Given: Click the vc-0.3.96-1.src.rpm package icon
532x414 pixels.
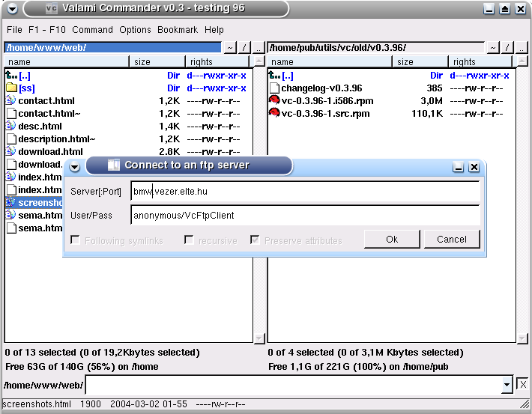Looking at the screenshot, I should click(274, 114).
